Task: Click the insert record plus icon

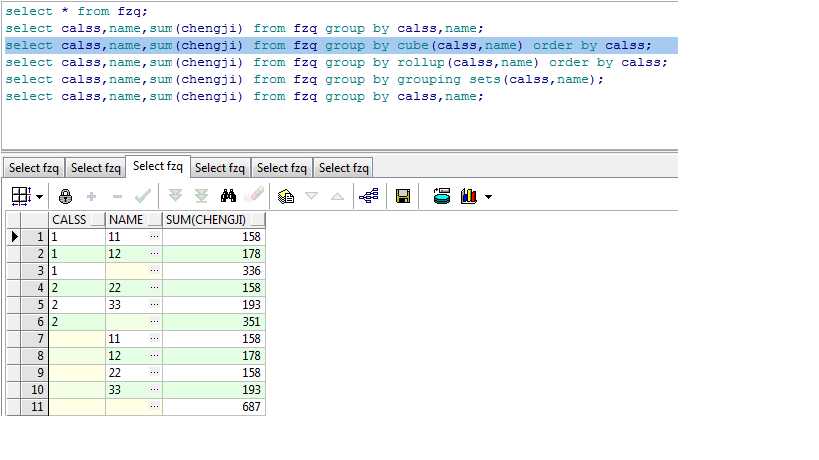Action: (x=91, y=196)
